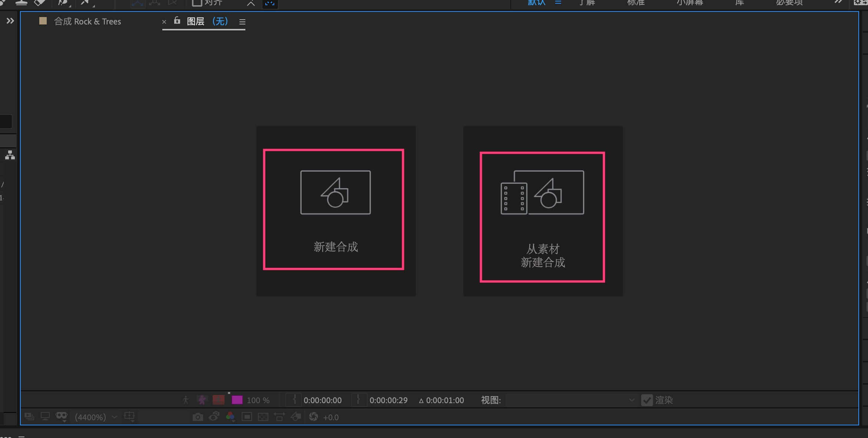Screen dimensions: 868x438
Task: Toggle the transparency grid icon
Action: coord(263,417)
